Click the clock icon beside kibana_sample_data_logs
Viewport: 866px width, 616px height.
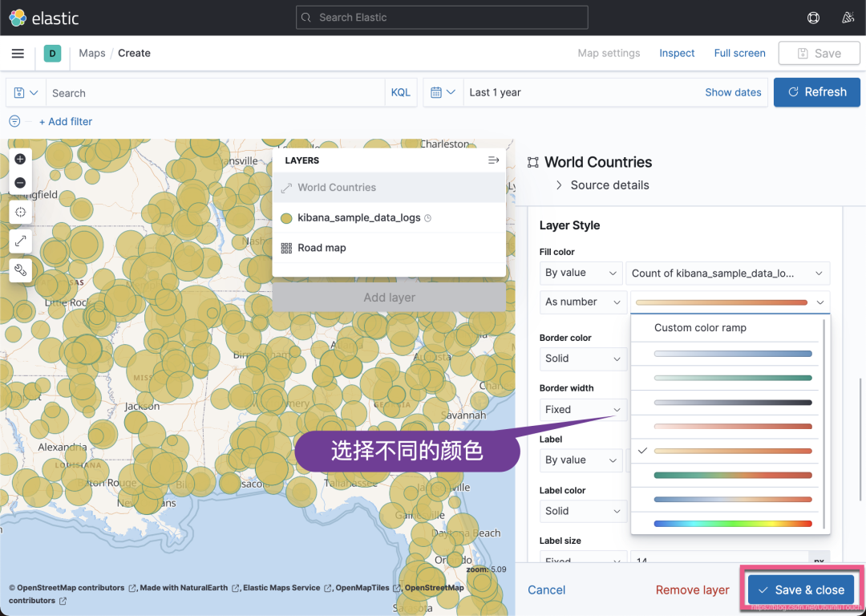pyautogui.click(x=427, y=218)
